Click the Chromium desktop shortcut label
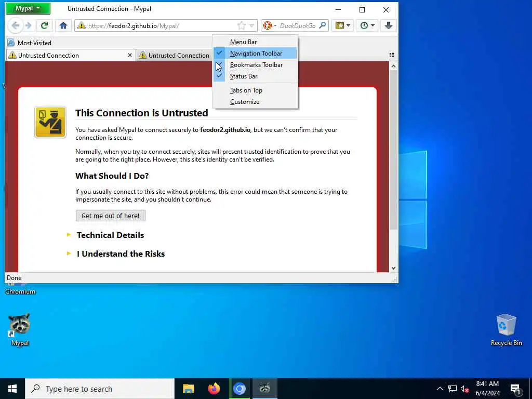The height and width of the screenshot is (399, 532). (x=20, y=291)
